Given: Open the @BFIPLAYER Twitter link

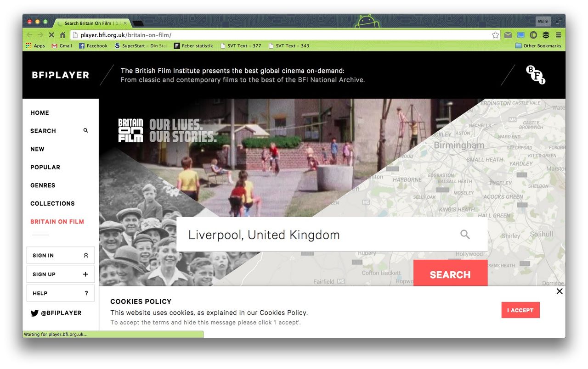Looking at the screenshot, I should coord(56,313).
